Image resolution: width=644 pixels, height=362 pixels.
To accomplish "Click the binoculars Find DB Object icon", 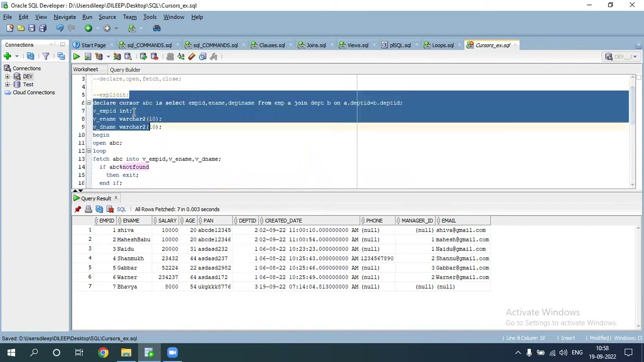I will 156,28.
